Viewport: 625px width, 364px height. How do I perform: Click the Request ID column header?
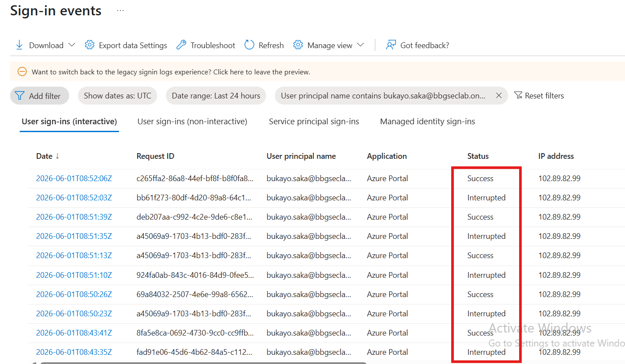pyautogui.click(x=155, y=156)
